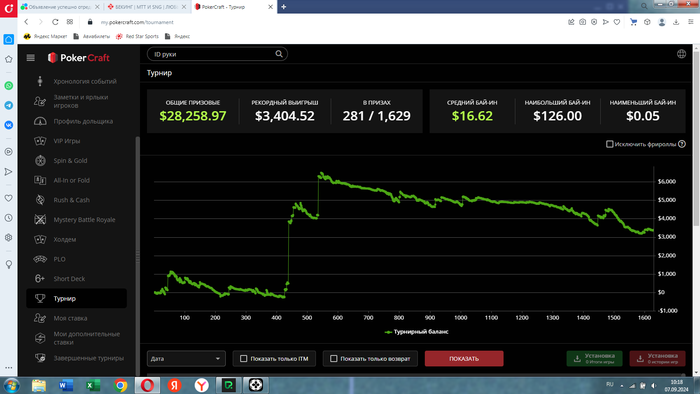
Task: Click the red Установка download button
Action: point(657,358)
